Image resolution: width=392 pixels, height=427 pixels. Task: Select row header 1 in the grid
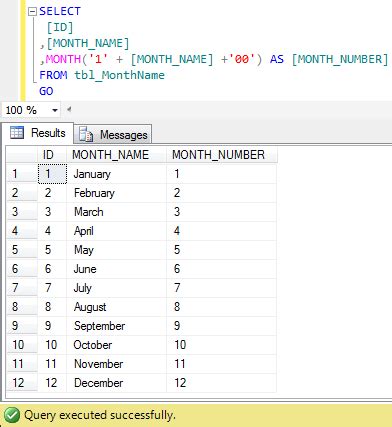point(22,174)
